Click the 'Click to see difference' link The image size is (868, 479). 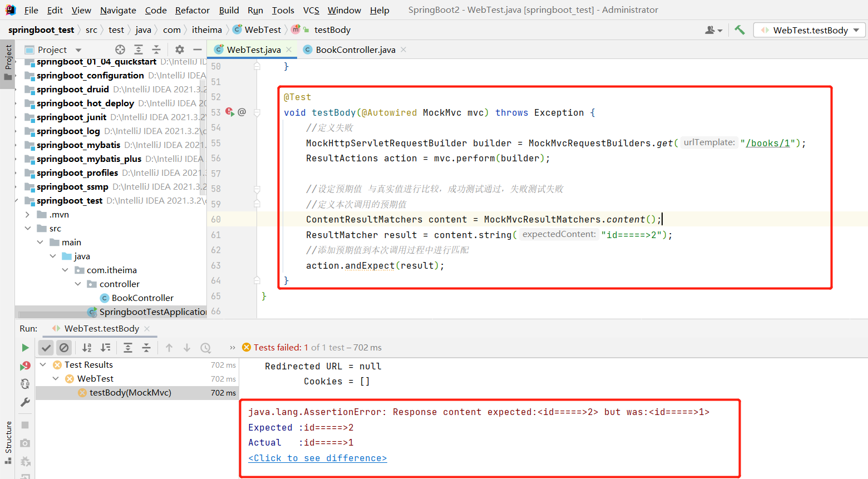pos(317,458)
